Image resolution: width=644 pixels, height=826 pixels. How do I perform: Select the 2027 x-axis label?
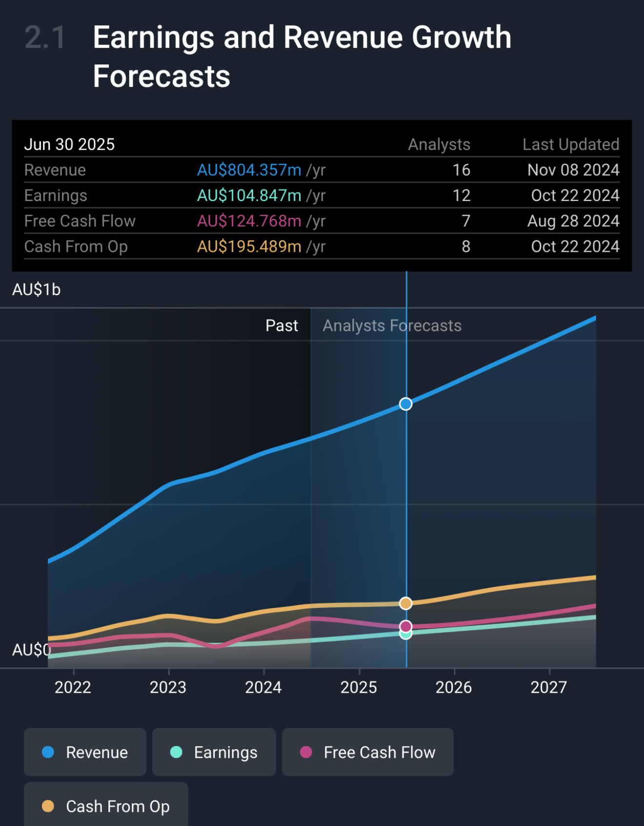click(549, 687)
